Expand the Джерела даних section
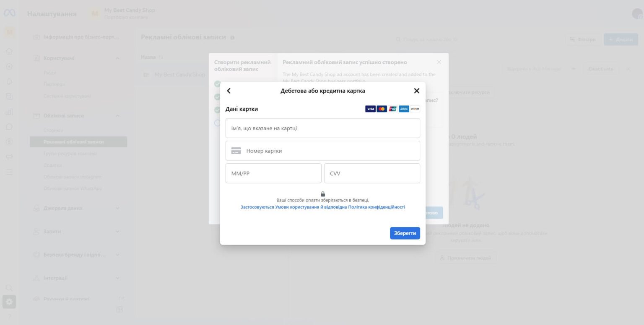The width and height of the screenshot is (644, 325). point(118,208)
